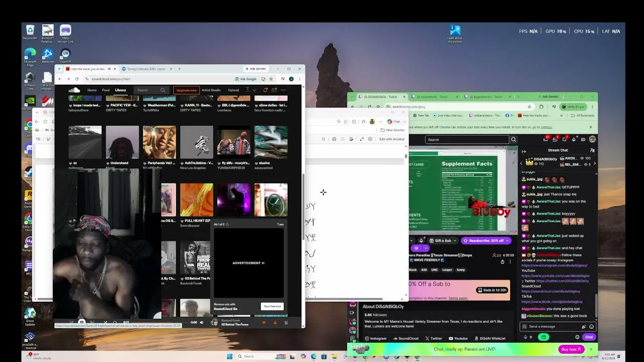Click SoundCloud Upload link
The width and height of the screenshot is (644, 362).
click(233, 90)
